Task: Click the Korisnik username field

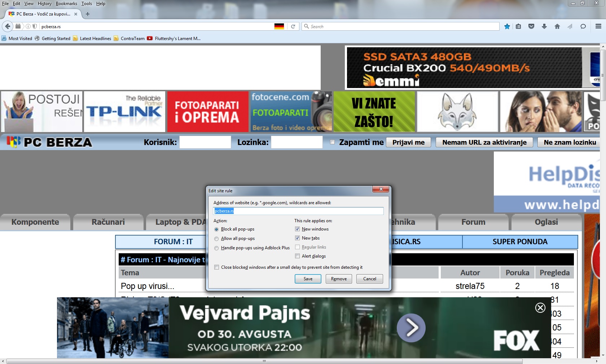Action: click(x=205, y=142)
